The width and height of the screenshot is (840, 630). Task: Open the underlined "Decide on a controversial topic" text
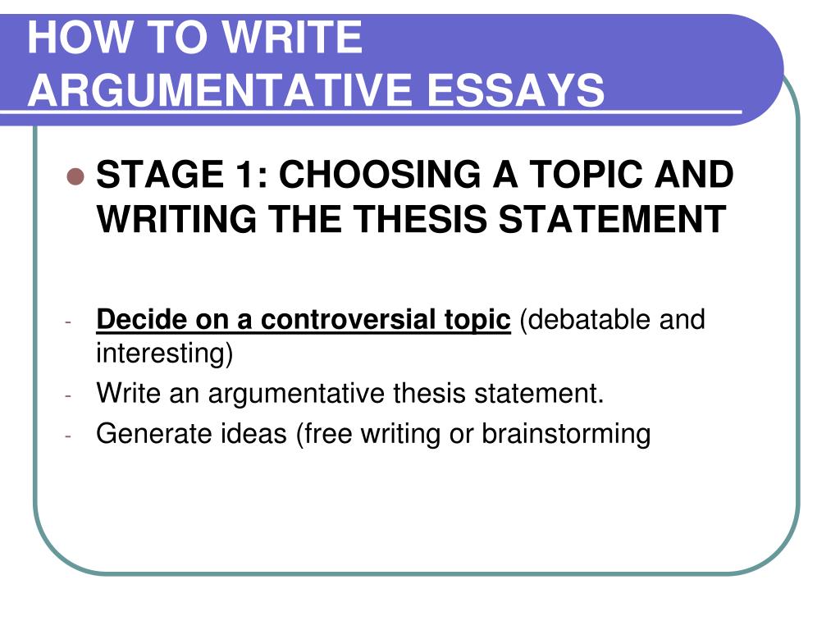point(304,320)
